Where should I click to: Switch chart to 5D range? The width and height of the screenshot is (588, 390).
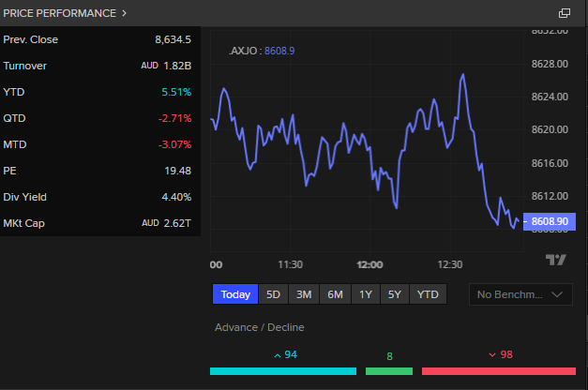tap(273, 294)
